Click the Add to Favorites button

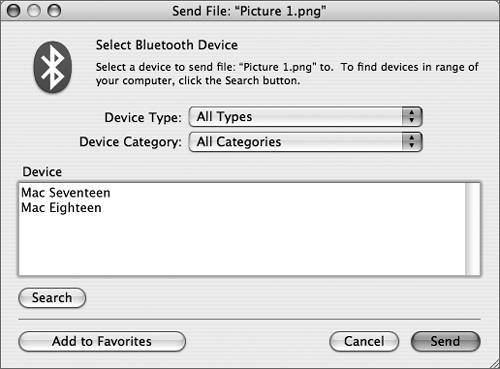pos(102,341)
